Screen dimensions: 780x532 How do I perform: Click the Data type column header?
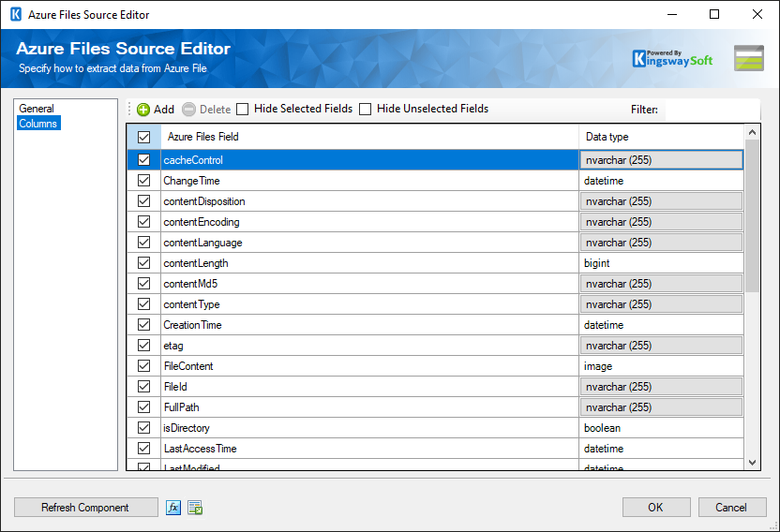(x=661, y=137)
